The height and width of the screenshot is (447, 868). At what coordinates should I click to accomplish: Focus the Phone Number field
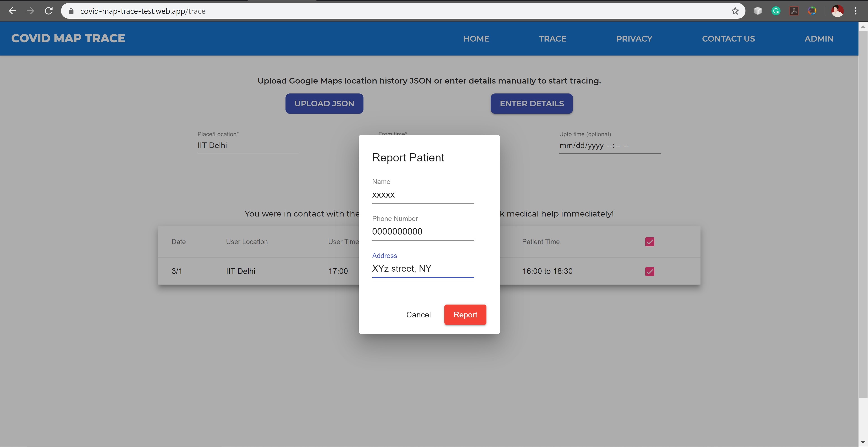pyautogui.click(x=422, y=232)
